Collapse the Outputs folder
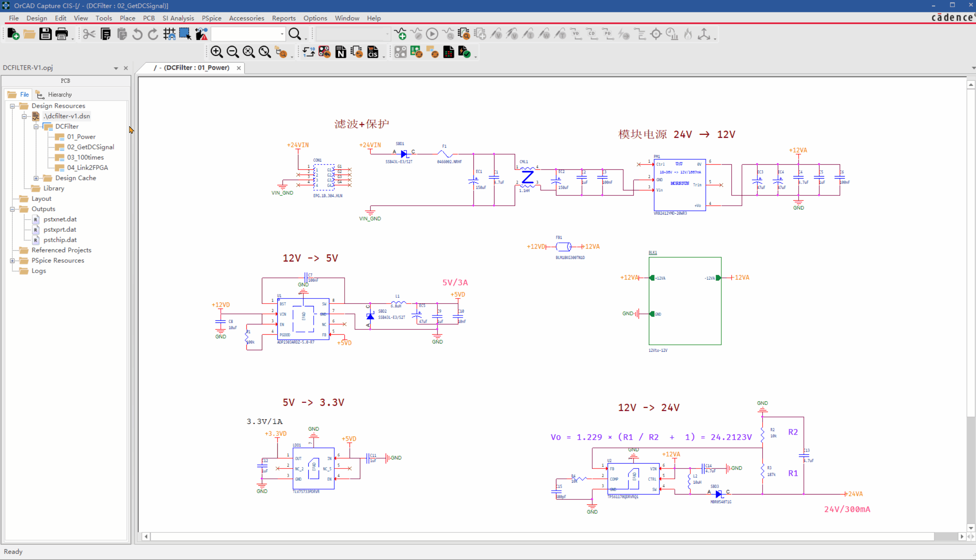This screenshot has width=976, height=560. [x=12, y=209]
